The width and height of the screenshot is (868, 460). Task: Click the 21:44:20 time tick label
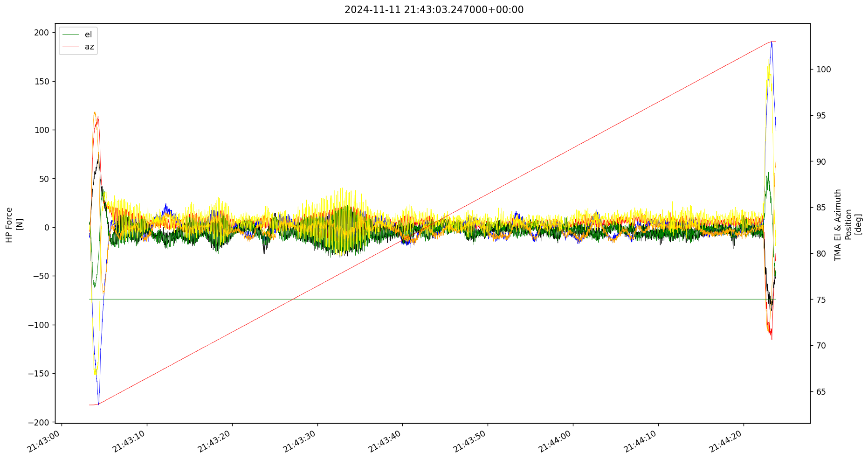click(727, 441)
